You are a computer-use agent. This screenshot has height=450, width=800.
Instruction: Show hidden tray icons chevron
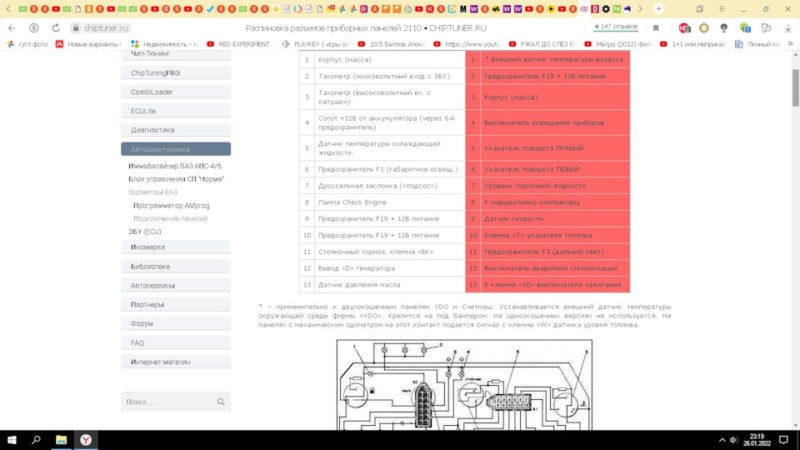pyautogui.click(x=722, y=440)
